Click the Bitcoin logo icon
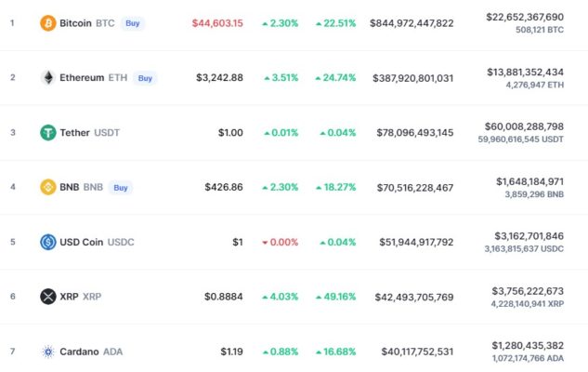The image size is (588, 372). point(48,22)
